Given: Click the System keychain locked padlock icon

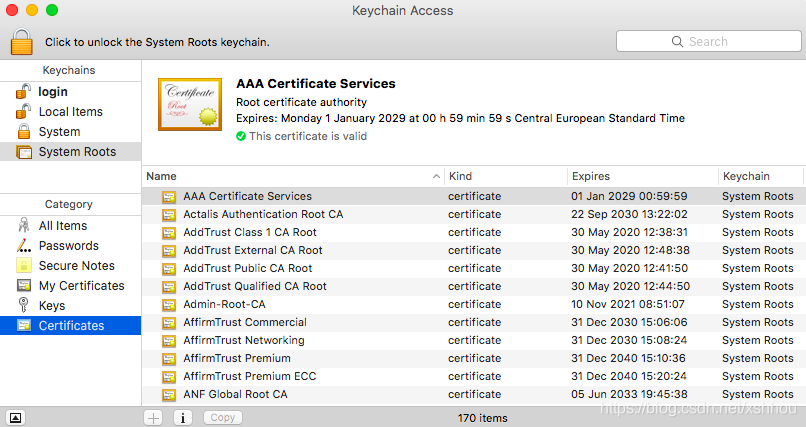Looking at the screenshot, I should pyautogui.click(x=24, y=132).
